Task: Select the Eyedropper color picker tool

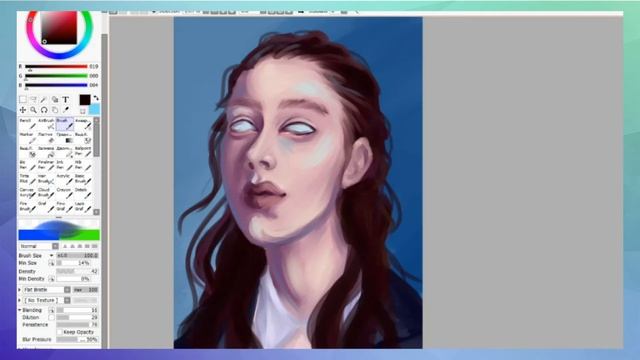Action: coord(65,110)
